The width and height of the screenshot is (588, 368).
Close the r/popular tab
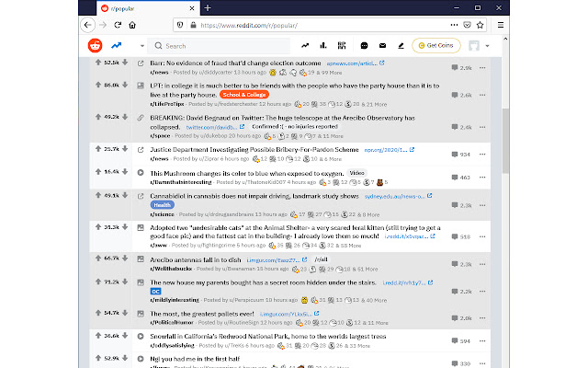pos(192,8)
